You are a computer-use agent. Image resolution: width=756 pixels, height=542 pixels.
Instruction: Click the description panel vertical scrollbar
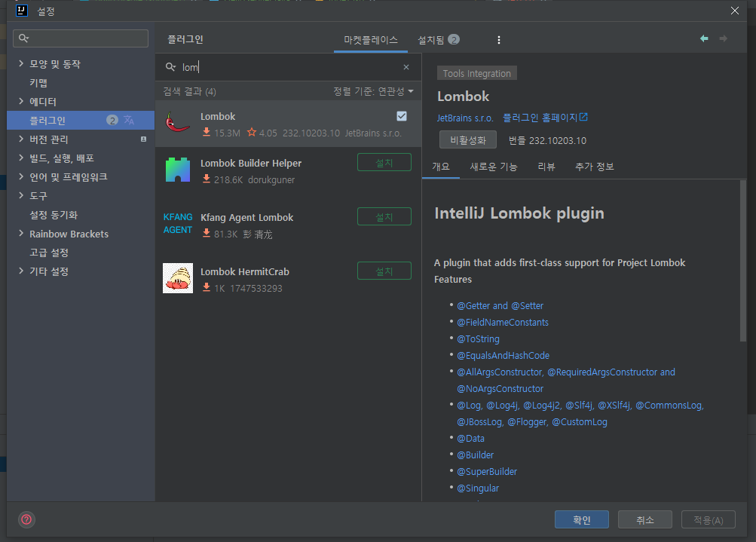coord(743,260)
